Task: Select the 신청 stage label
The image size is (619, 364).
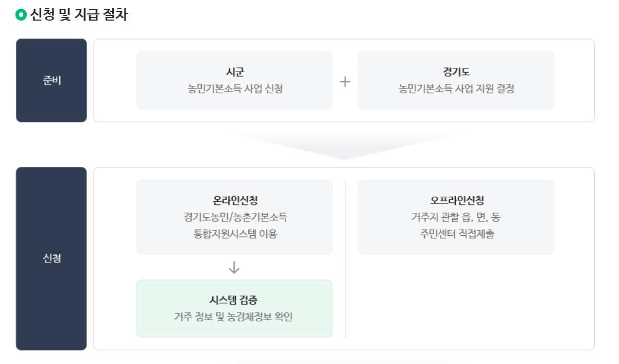Action: [51, 258]
